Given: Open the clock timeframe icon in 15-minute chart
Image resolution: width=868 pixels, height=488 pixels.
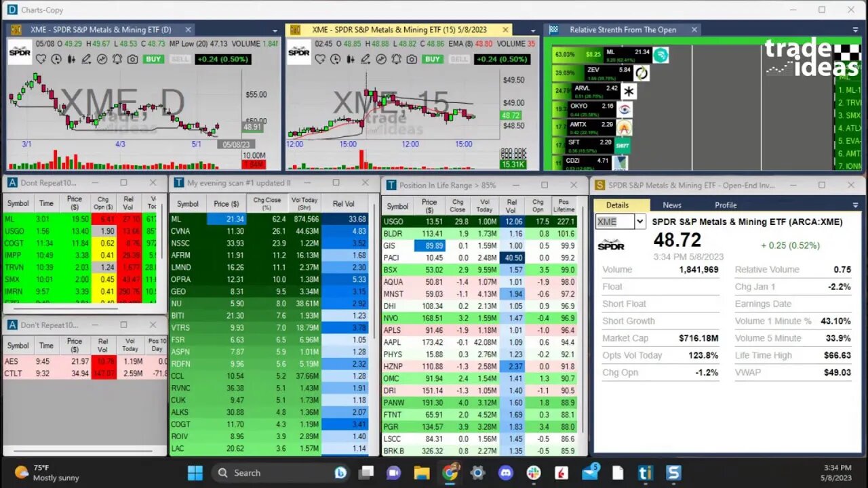Looking at the screenshot, I should pos(335,59).
